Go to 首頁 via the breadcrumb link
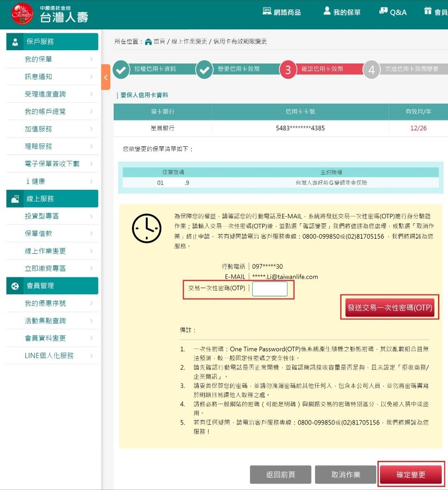 pyautogui.click(x=159, y=41)
